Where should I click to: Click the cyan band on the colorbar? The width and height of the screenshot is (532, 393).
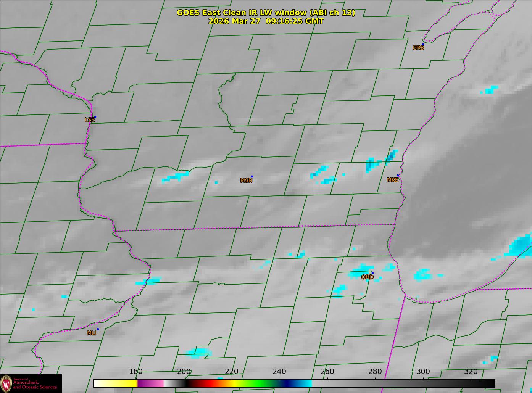tap(305, 383)
